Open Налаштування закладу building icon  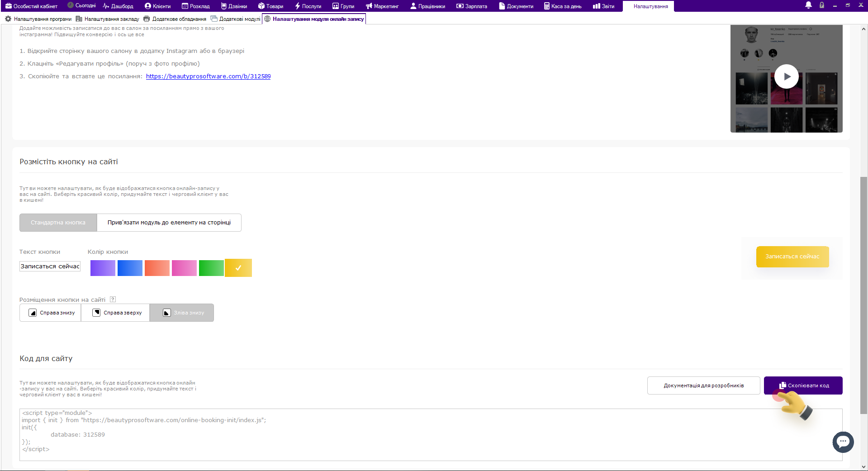tap(79, 19)
